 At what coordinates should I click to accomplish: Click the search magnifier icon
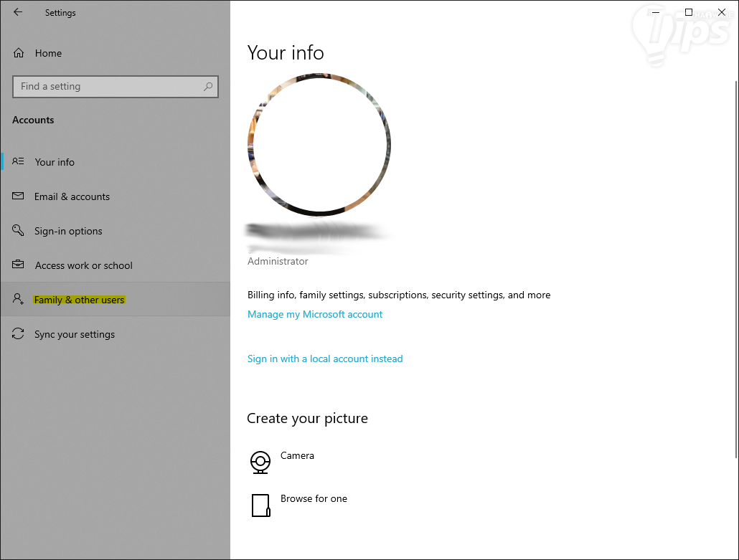[208, 87]
